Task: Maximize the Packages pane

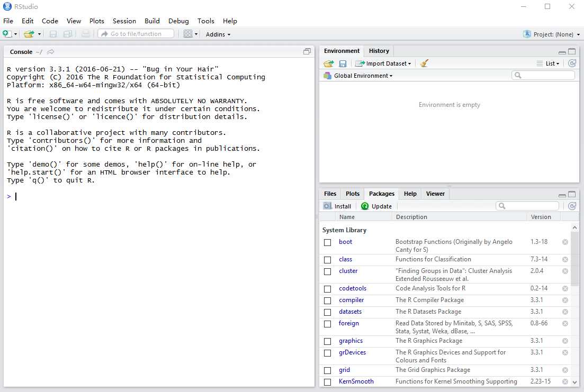Action: [x=572, y=194]
